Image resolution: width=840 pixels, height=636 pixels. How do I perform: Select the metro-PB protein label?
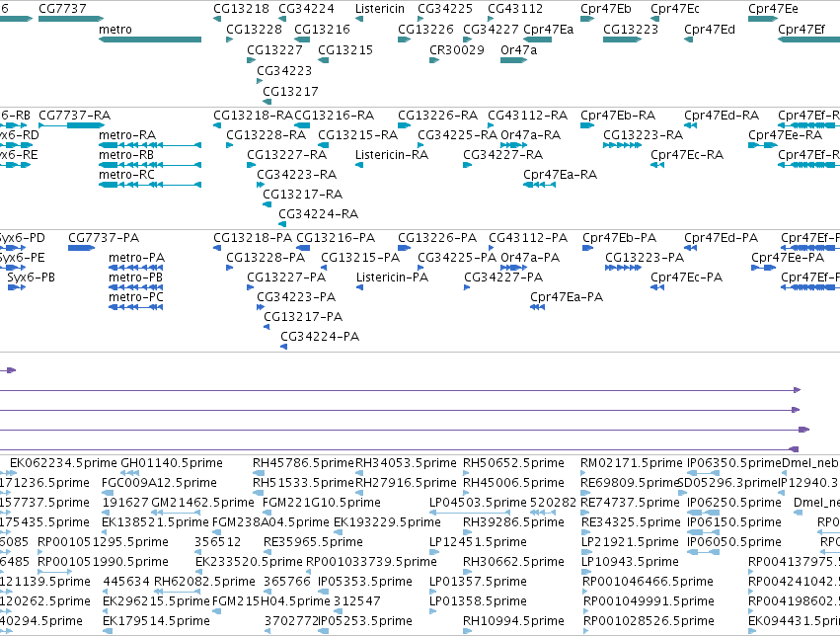(135, 278)
